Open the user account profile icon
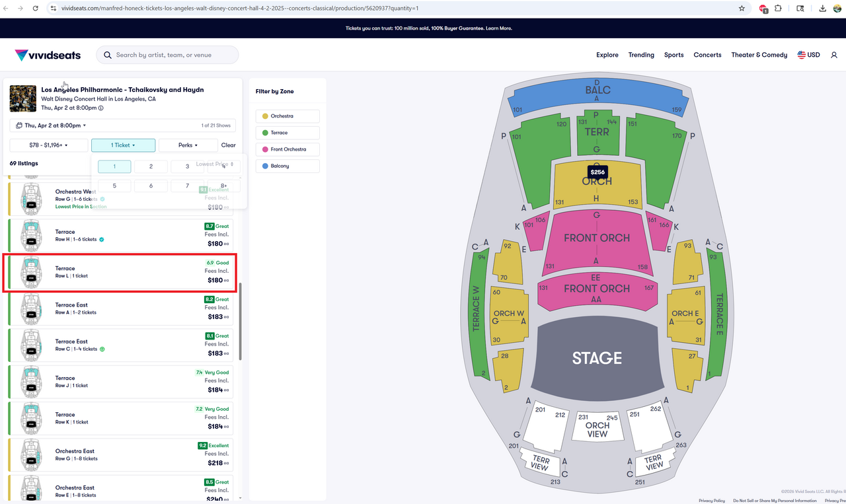 (x=834, y=55)
